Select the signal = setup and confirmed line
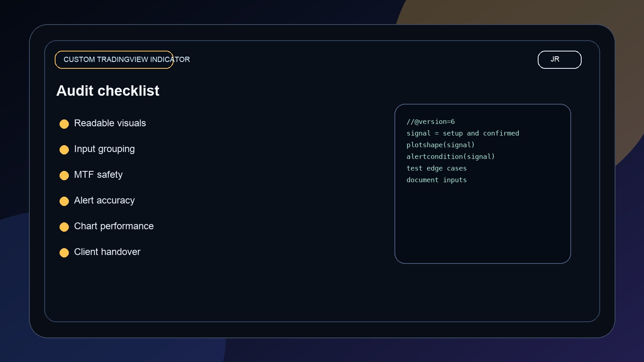Image resolution: width=644 pixels, height=362 pixels. [x=462, y=133]
